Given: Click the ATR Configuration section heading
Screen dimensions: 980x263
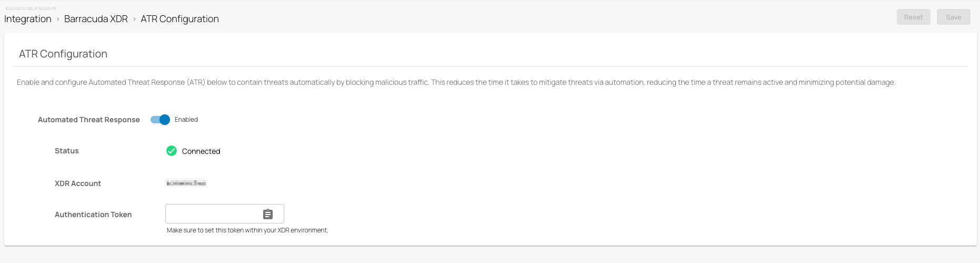Looking at the screenshot, I should pos(63,54).
